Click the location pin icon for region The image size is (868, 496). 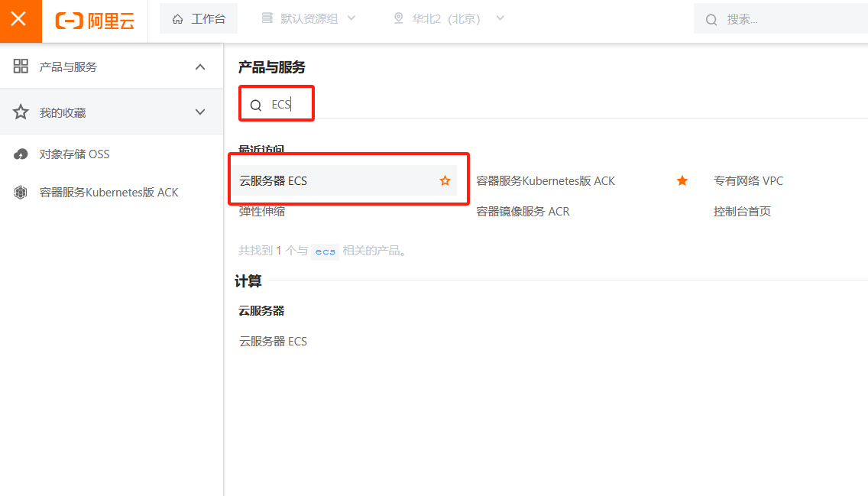(x=398, y=18)
